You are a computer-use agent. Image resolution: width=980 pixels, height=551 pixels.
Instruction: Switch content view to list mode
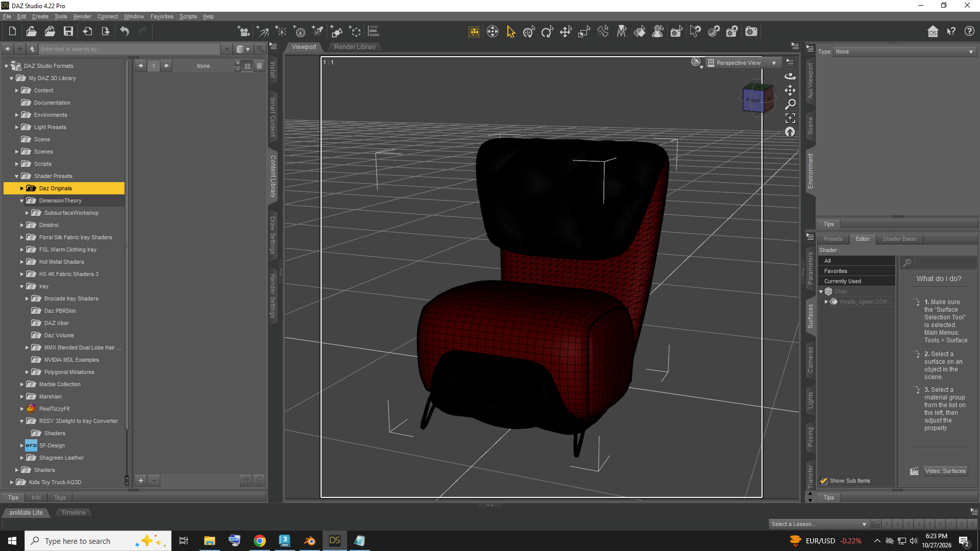click(x=259, y=66)
